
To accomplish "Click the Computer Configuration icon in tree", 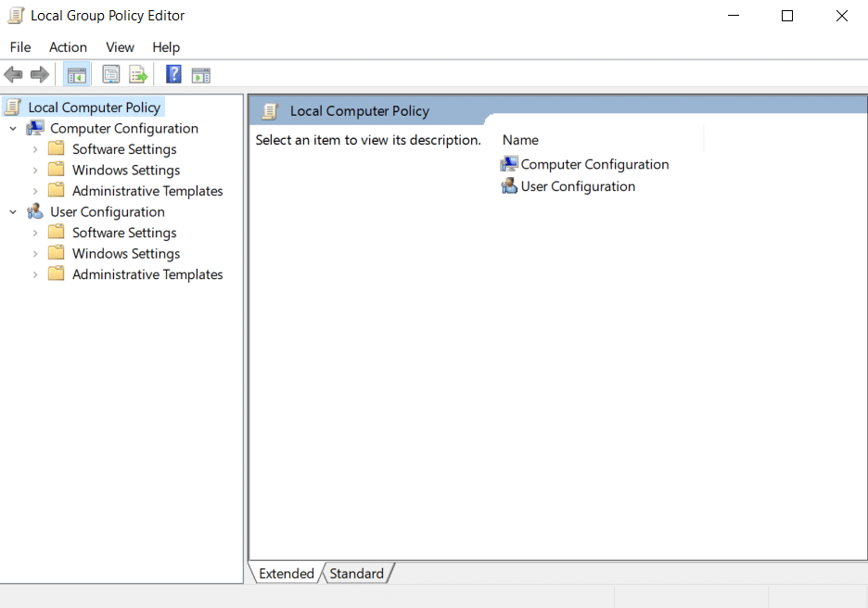I will point(35,128).
